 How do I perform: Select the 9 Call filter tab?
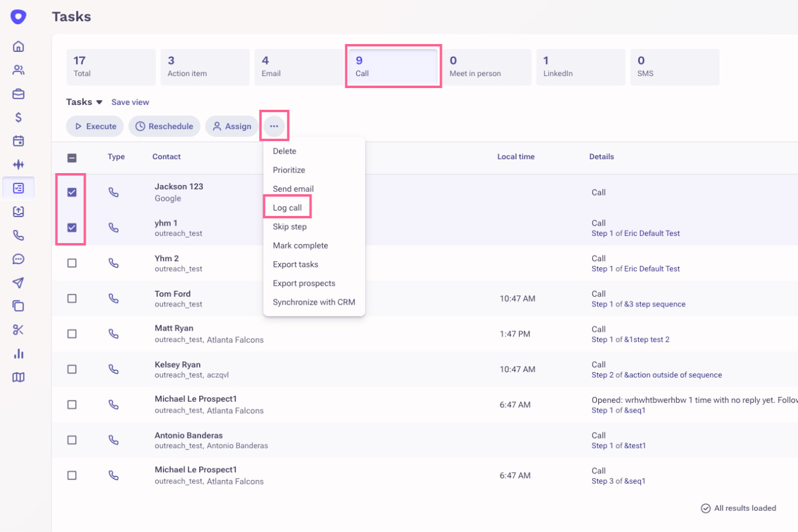click(393, 67)
